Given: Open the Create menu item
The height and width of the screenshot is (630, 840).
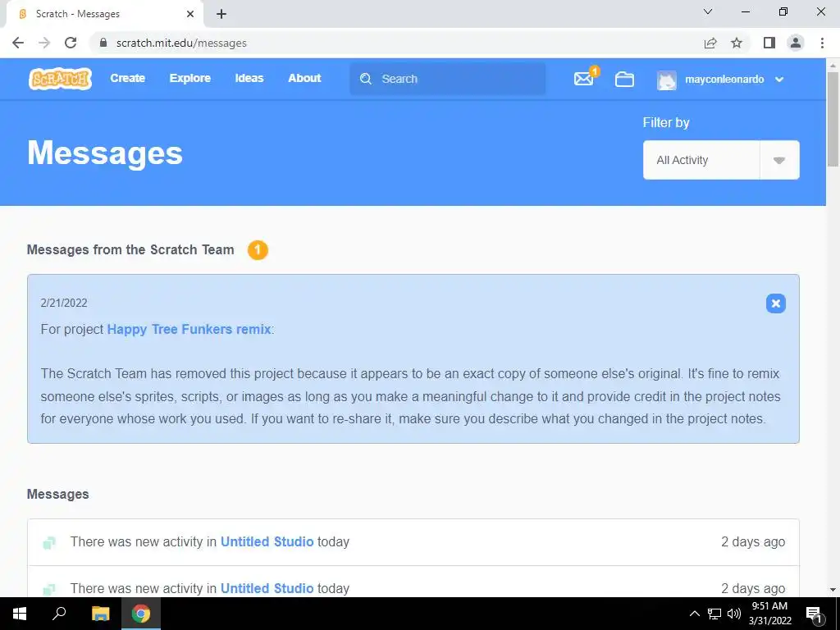Looking at the screenshot, I should [x=127, y=78].
